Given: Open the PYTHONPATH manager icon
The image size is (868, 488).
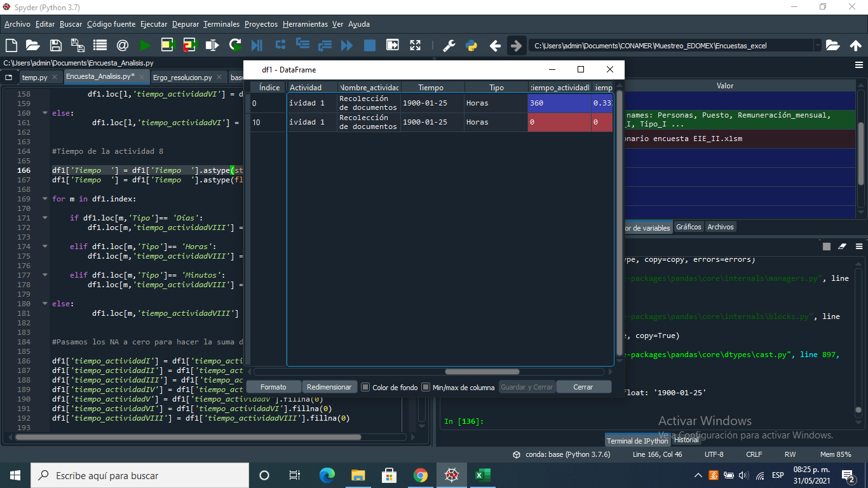Looking at the screenshot, I should pyautogui.click(x=471, y=45).
